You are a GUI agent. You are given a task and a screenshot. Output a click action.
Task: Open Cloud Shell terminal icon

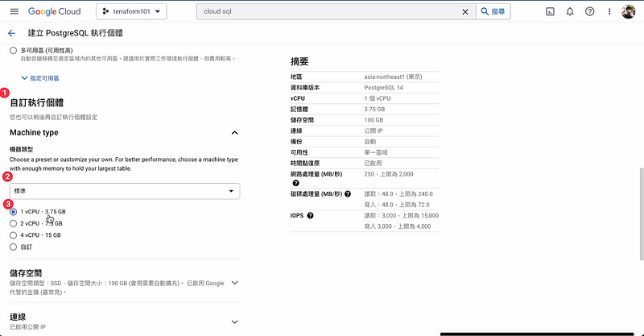tap(550, 11)
